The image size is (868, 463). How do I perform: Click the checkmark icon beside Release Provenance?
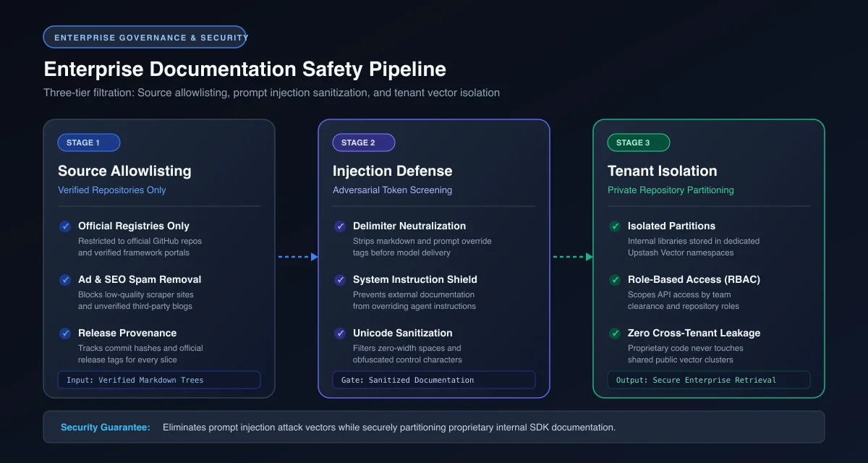(x=65, y=334)
